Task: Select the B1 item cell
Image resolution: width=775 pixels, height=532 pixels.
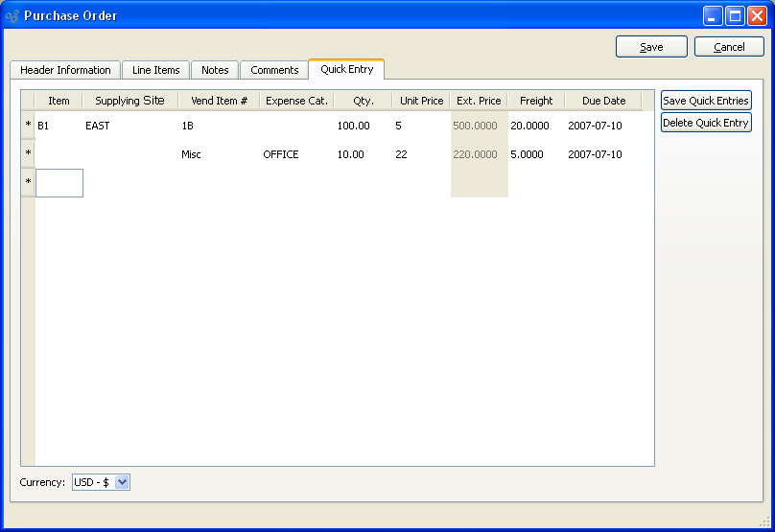Action: point(59,126)
